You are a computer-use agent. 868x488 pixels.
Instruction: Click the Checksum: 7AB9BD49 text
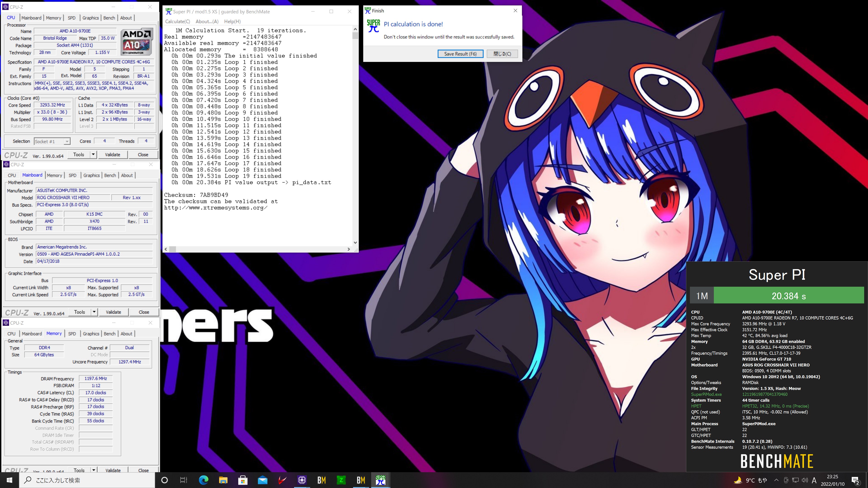coord(196,195)
